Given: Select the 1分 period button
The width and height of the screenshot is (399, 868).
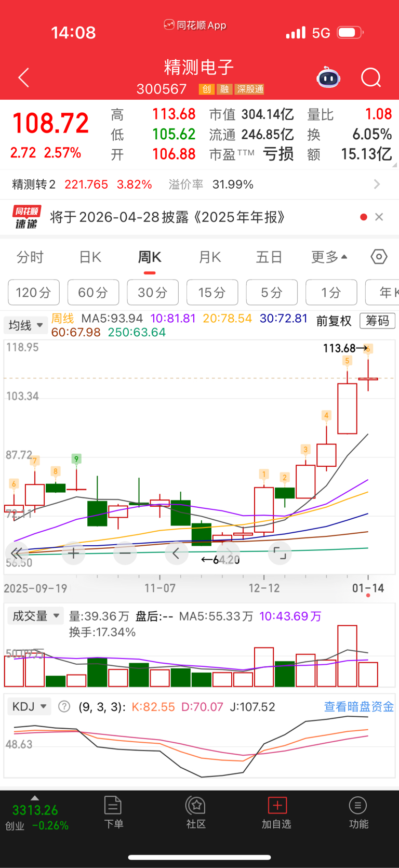Looking at the screenshot, I should pos(331,293).
